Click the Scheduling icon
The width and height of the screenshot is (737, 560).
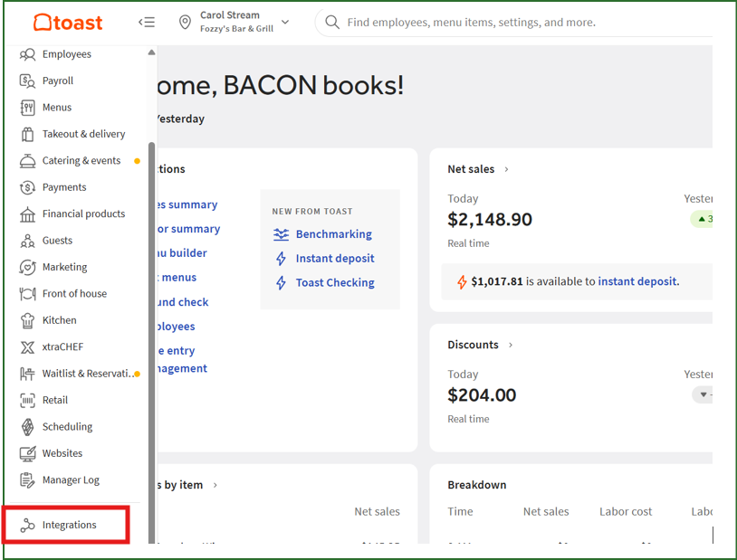tap(27, 427)
